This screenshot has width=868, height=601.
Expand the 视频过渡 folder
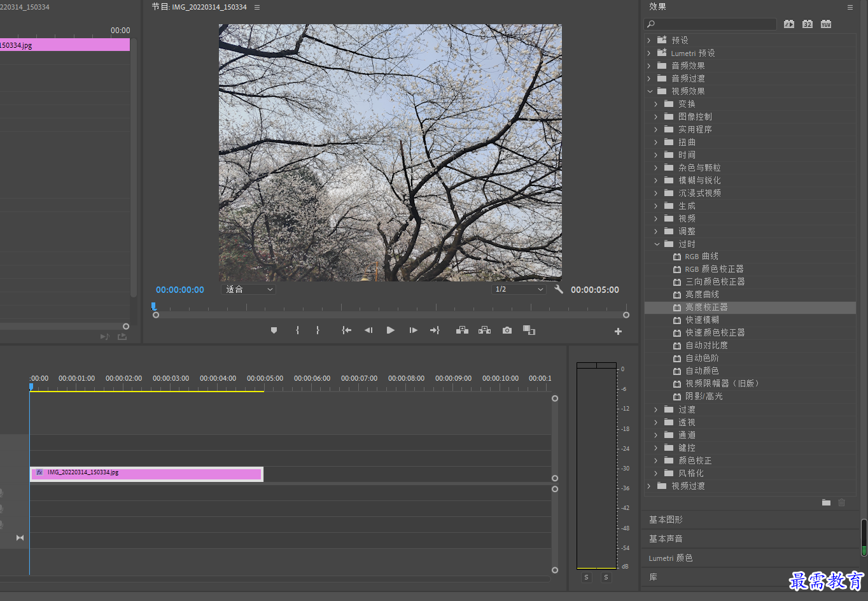(x=649, y=486)
